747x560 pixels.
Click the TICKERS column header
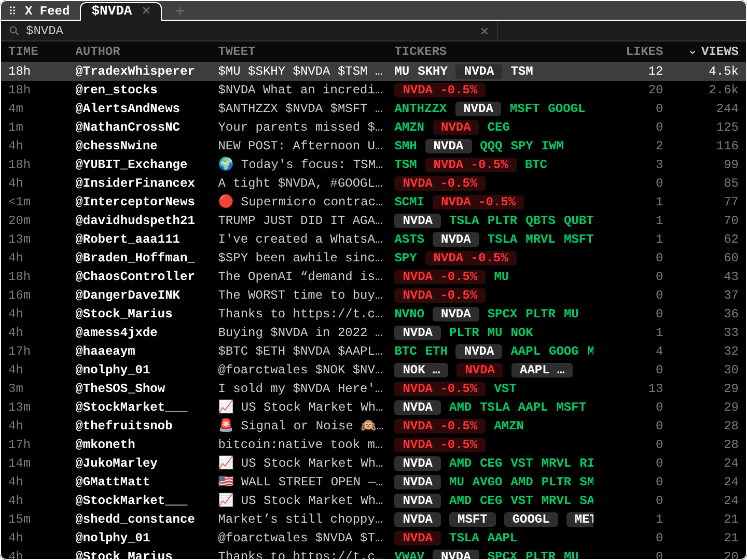pos(420,51)
